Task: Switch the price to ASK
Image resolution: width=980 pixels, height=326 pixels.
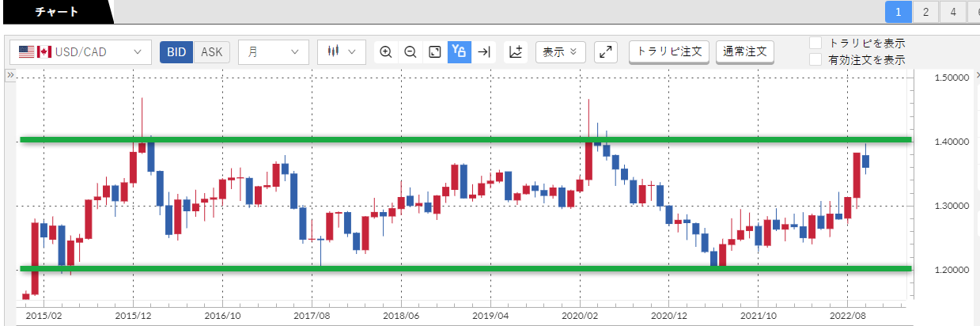Action: (211, 52)
